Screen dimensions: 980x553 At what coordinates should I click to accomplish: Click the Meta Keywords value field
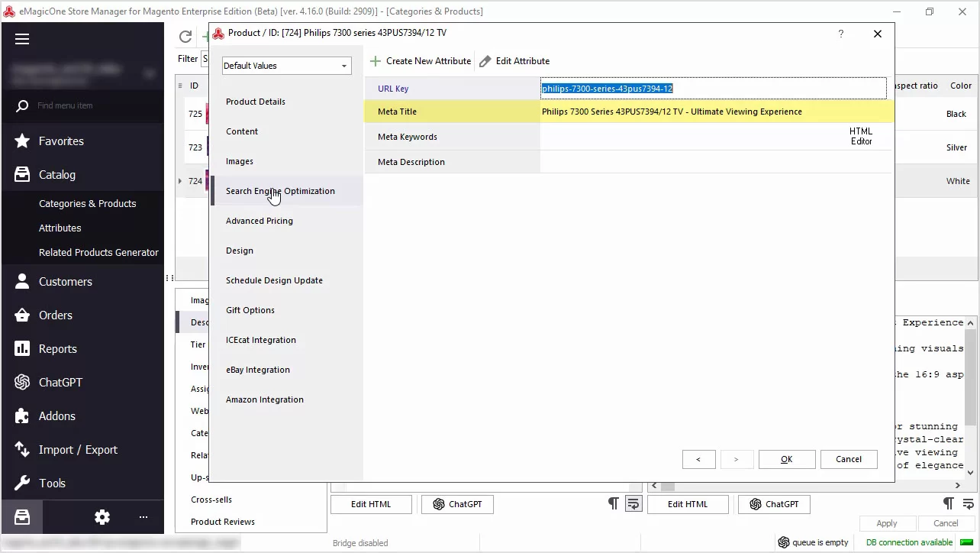click(x=693, y=137)
